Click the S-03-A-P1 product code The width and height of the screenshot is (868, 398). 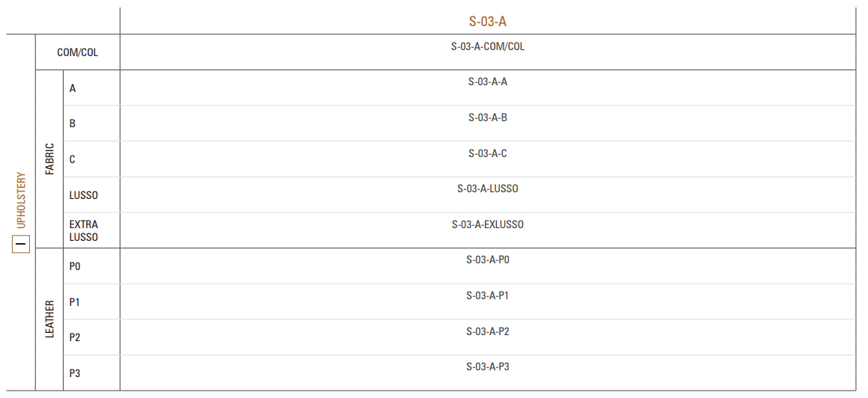point(487,296)
